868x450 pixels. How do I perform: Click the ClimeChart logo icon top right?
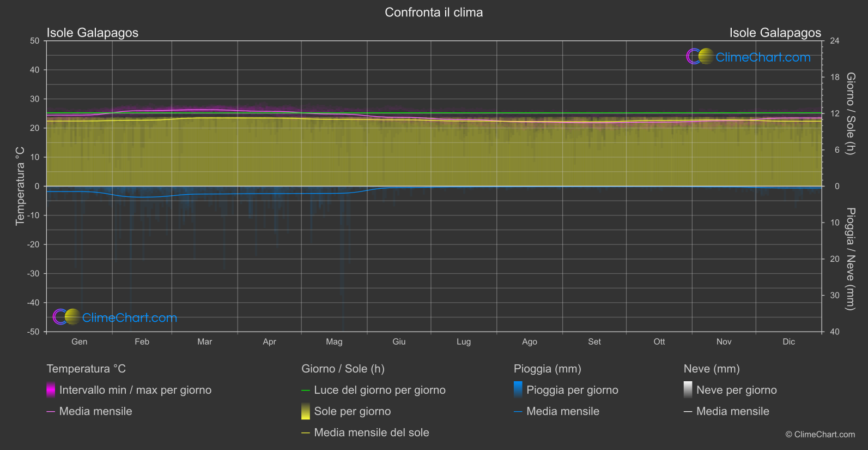(700, 57)
